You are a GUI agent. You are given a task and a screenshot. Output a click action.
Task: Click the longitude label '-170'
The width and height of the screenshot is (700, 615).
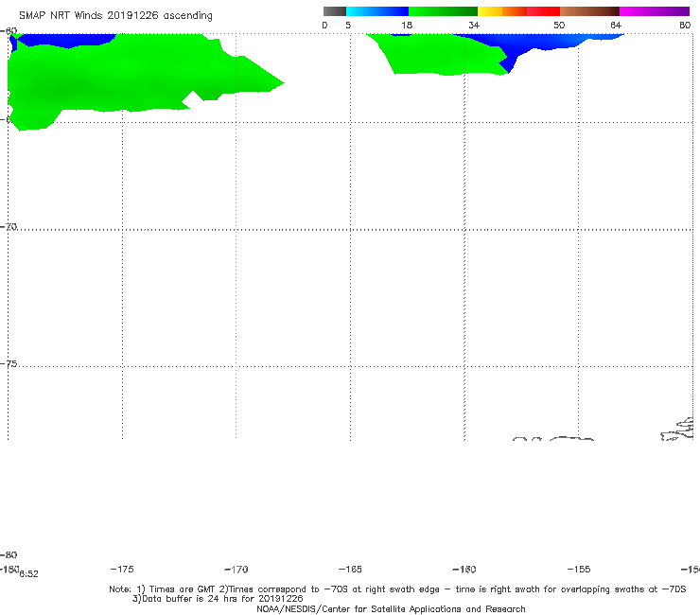click(236, 570)
